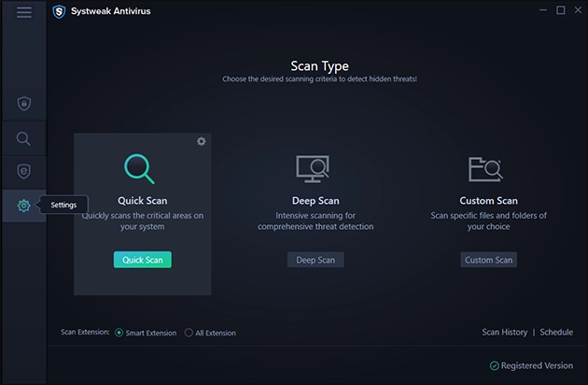Image resolution: width=588 pixels, height=385 pixels.
Task: Click the Deep Scan title text
Action: (x=315, y=200)
